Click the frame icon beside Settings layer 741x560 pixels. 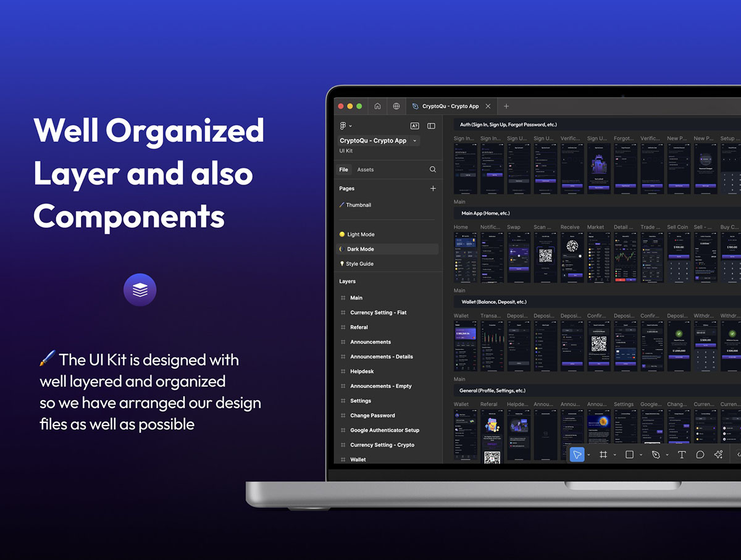coord(343,401)
